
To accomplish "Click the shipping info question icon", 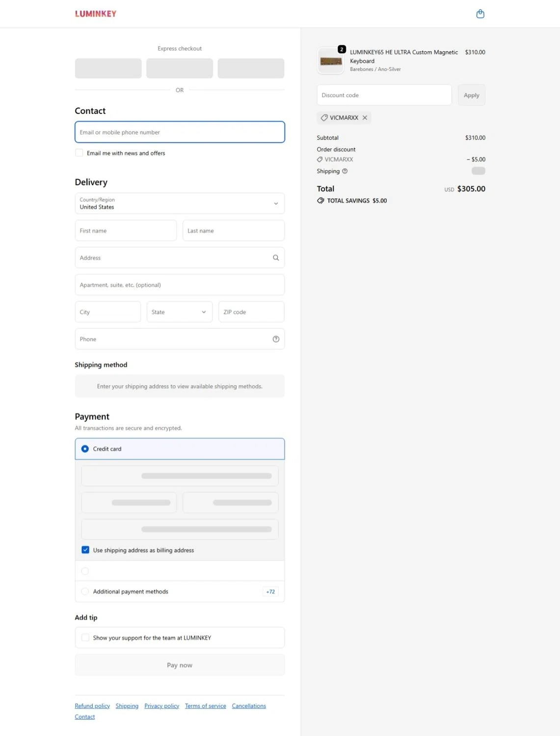I will click(x=345, y=171).
